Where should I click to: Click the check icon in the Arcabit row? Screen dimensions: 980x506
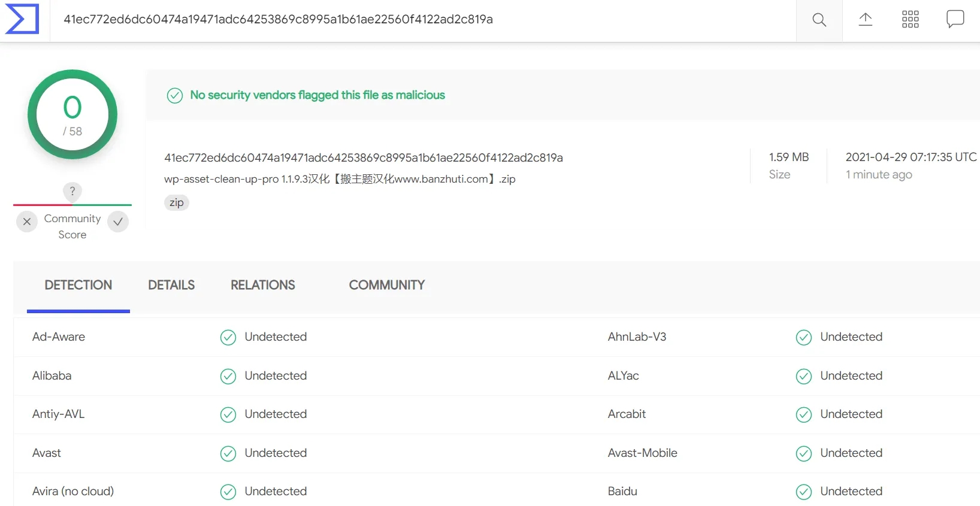[x=804, y=414]
